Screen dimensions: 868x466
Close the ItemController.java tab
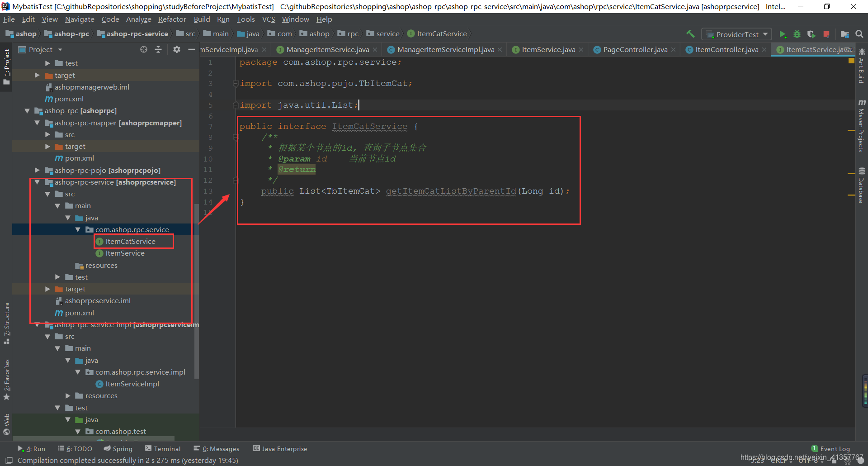pyautogui.click(x=764, y=50)
